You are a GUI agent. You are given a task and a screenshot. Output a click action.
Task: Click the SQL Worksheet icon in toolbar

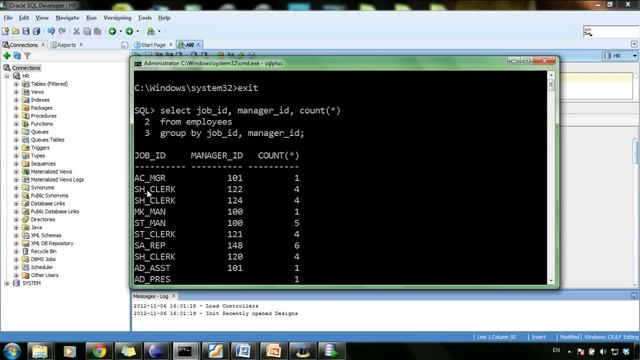pyautogui.click(x=151, y=31)
